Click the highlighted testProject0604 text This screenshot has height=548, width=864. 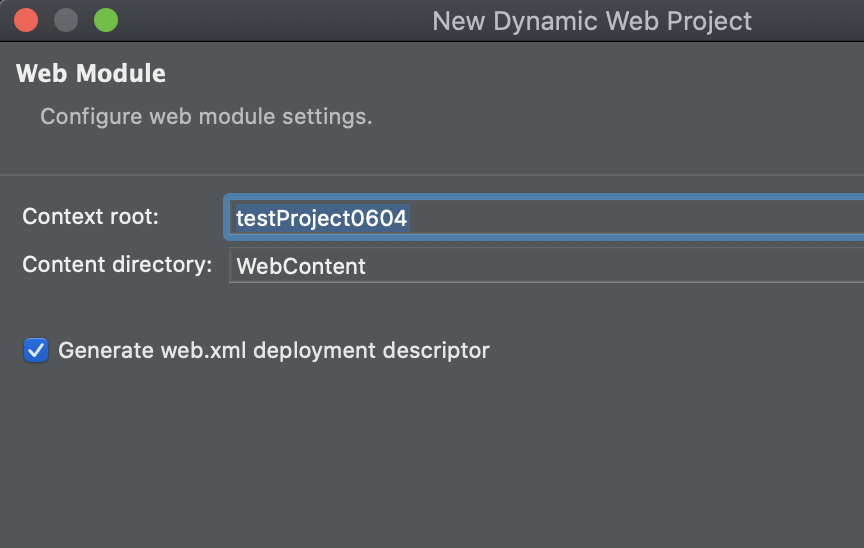(322, 218)
